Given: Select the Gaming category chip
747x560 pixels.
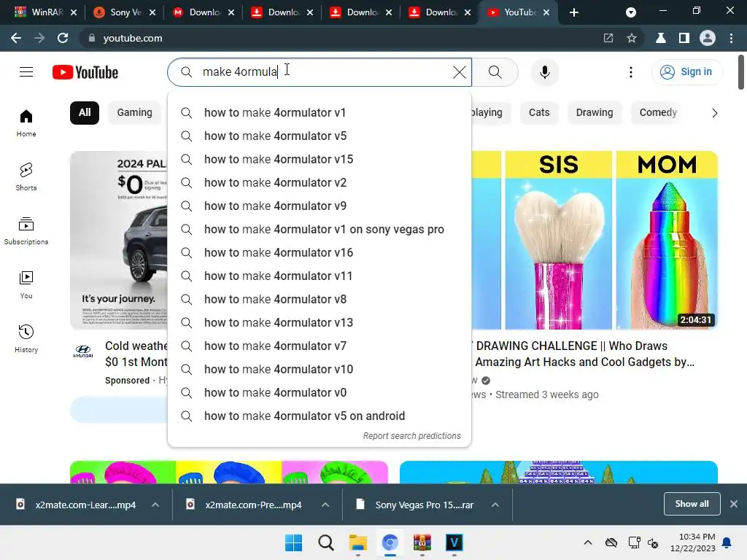Looking at the screenshot, I should (x=135, y=113).
